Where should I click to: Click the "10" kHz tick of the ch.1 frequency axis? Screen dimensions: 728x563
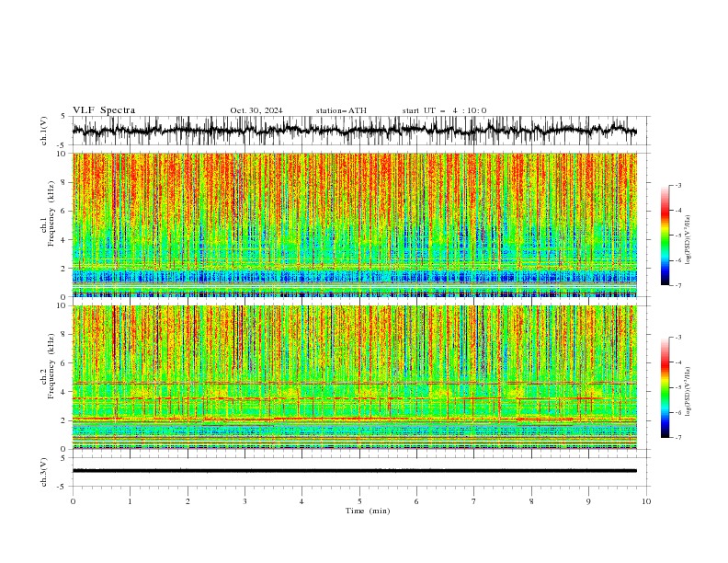63,154
